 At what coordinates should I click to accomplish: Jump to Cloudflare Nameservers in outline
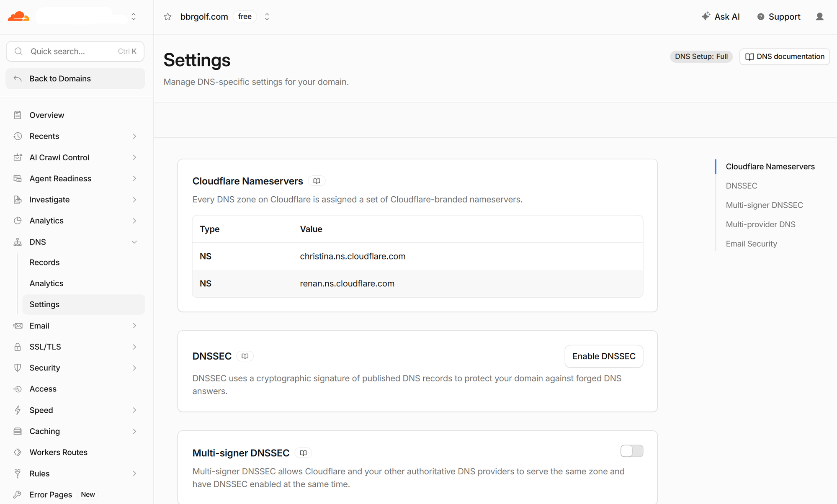click(x=770, y=167)
